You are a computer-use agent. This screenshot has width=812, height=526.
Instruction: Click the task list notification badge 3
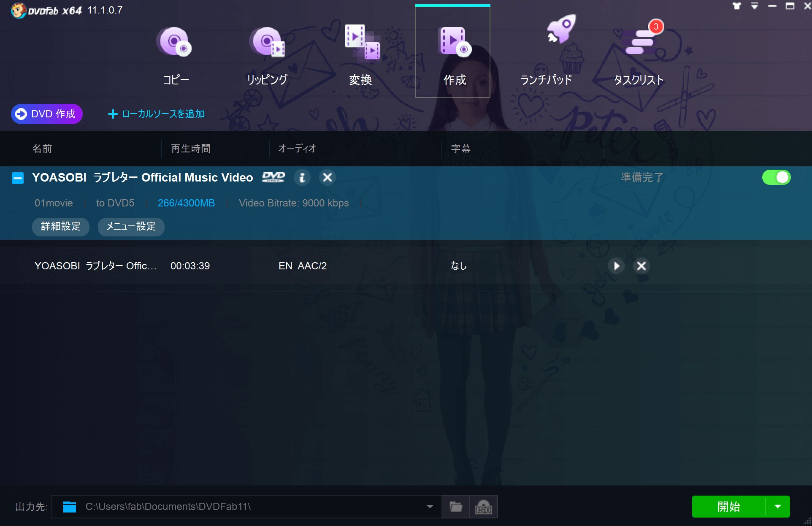[656, 27]
